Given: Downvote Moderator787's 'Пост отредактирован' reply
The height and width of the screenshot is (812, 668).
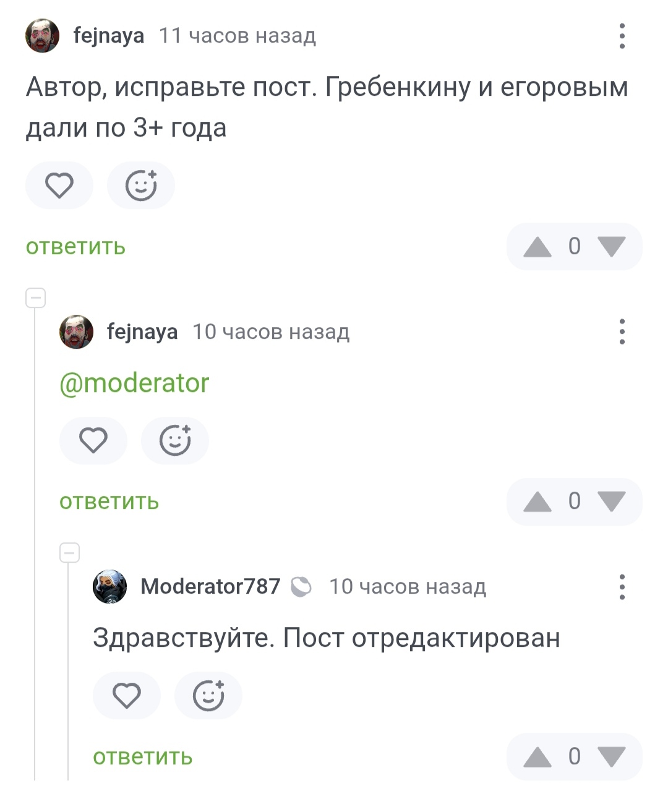Looking at the screenshot, I should click(x=612, y=757).
